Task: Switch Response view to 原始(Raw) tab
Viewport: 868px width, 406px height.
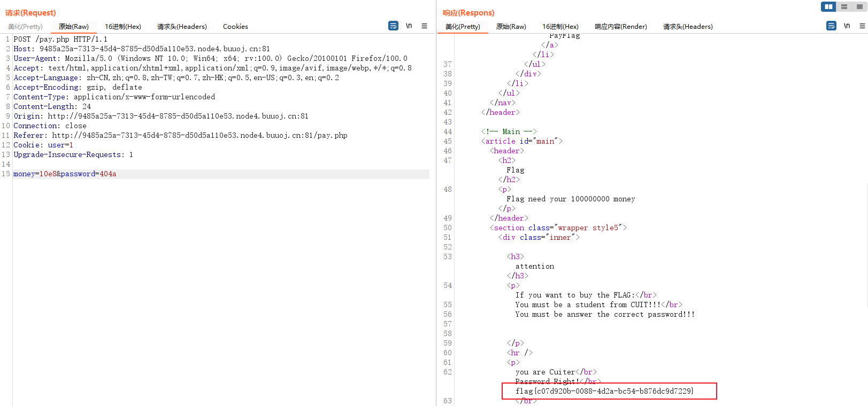Action: point(511,27)
